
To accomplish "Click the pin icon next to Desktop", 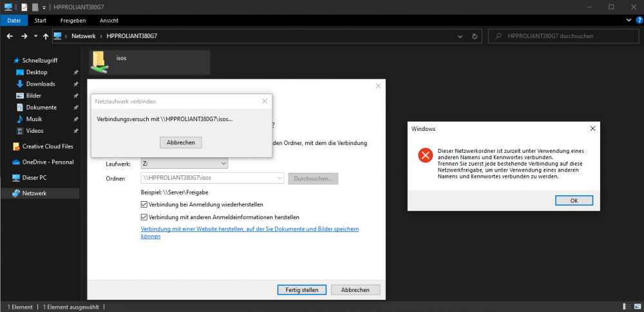I will point(75,72).
